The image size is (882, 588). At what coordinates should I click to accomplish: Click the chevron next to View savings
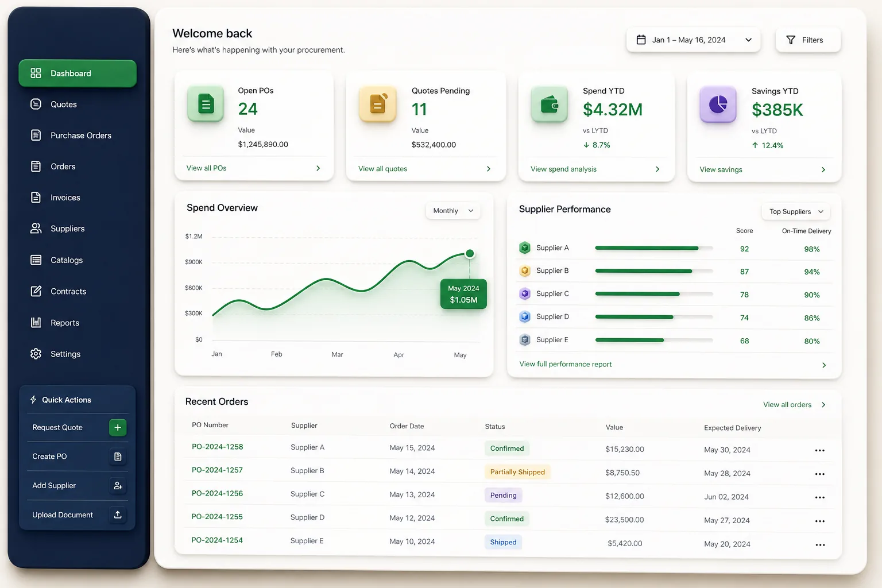pyautogui.click(x=823, y=169)
